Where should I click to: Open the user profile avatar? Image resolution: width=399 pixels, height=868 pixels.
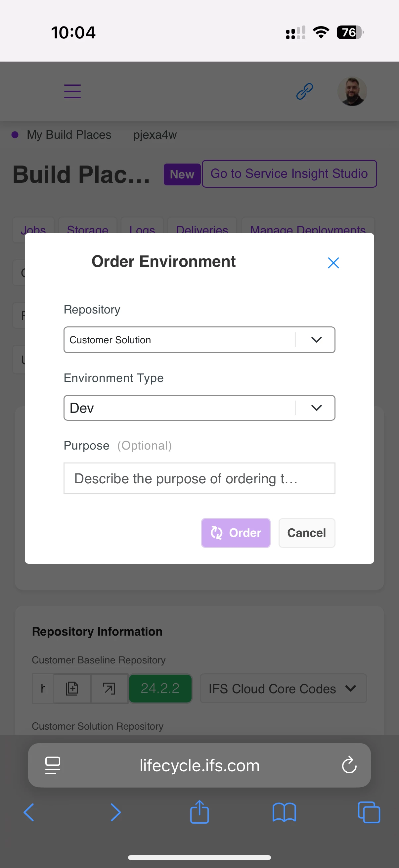(352, 91)
